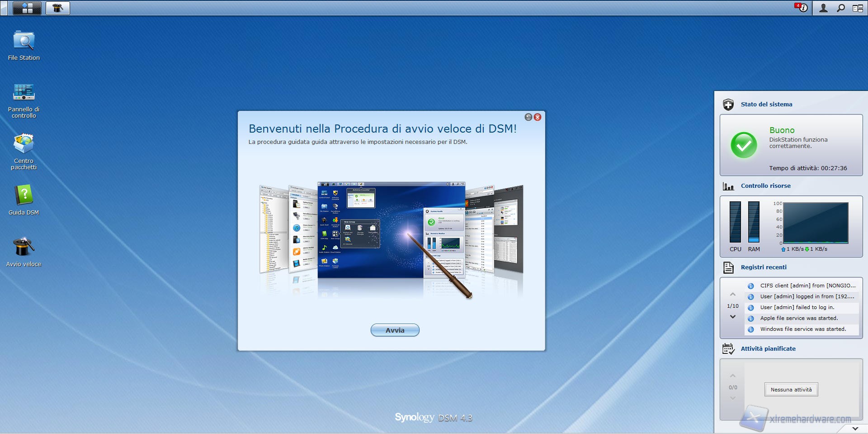
Task: Open the user account options icon
Action: [823, 8]
